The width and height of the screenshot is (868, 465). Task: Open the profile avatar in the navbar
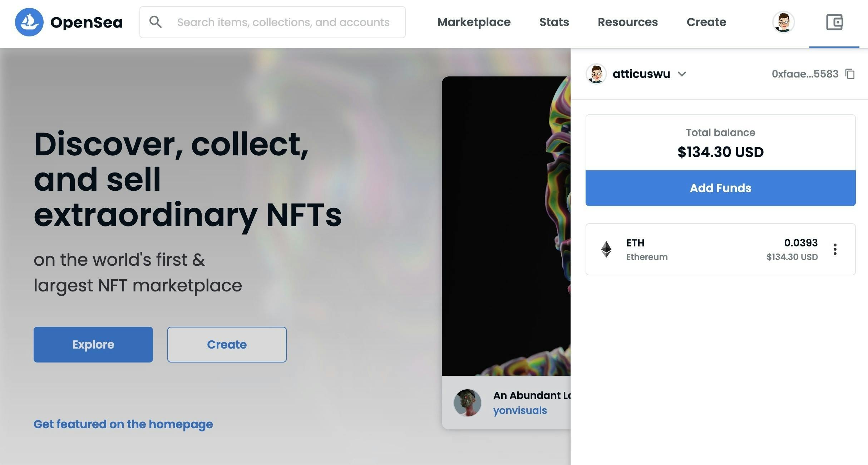pyautogui.click(x=783, y=22)
